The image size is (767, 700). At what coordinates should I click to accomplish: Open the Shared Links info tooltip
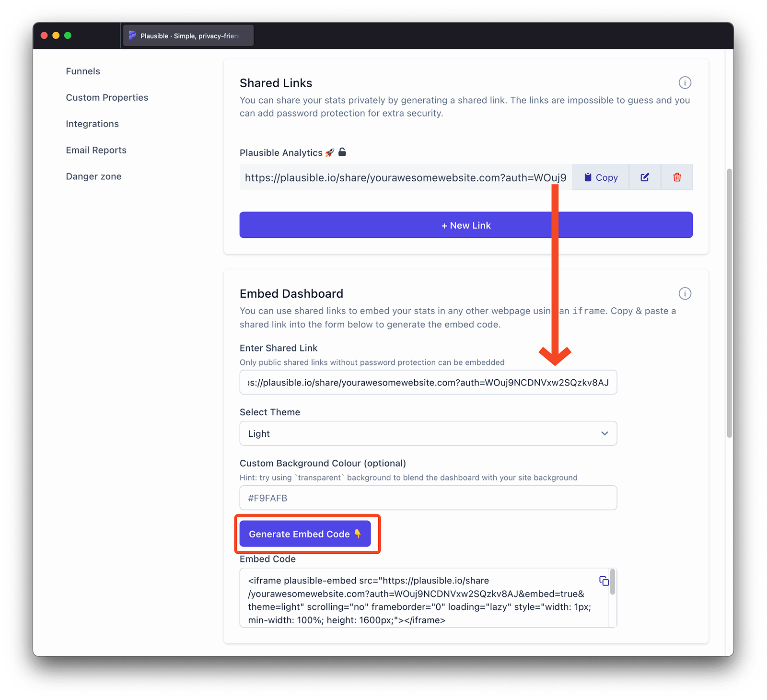685,82
